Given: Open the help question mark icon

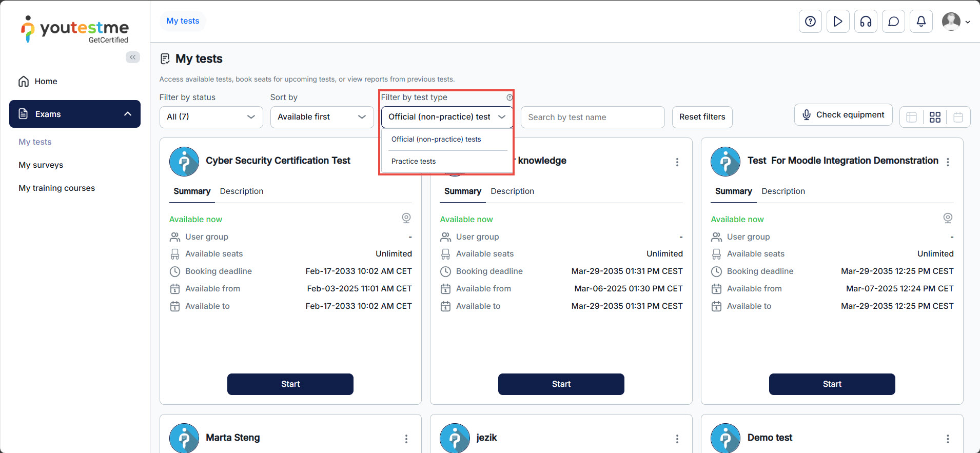Looking at the screenshot, I should coord(810,22).
